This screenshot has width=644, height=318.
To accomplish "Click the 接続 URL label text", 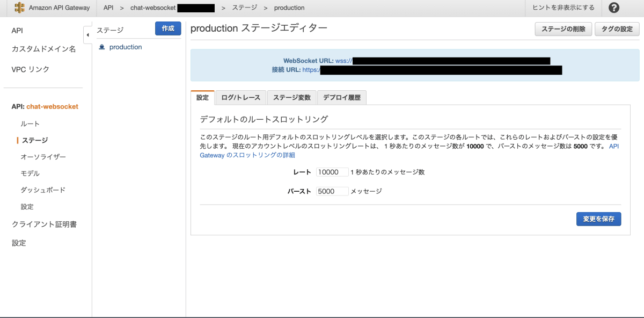I will [x=286, y=70].
